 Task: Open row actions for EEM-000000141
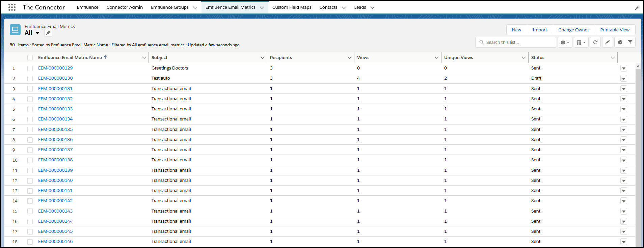pos(624,191)
